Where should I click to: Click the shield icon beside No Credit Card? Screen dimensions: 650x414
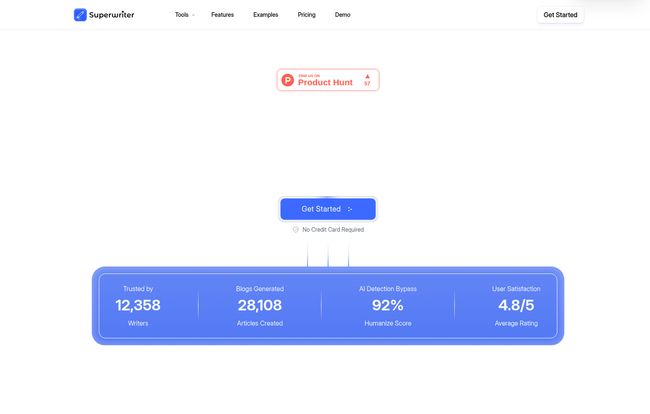coord(295,229)
